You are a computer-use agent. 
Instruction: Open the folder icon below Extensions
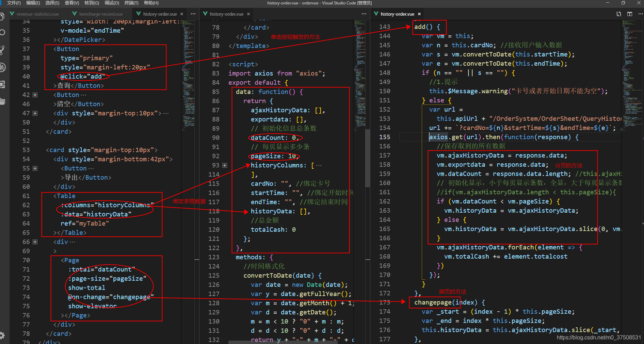[x=2, y=101]
